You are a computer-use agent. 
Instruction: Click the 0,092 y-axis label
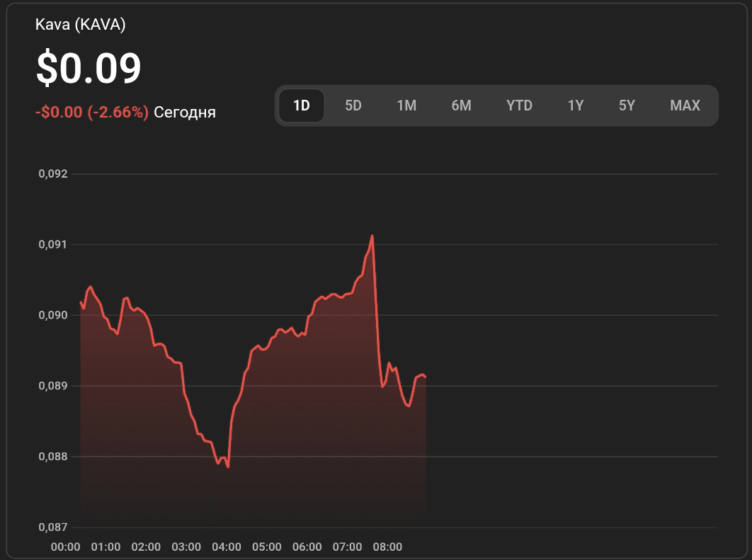[53, 173]
